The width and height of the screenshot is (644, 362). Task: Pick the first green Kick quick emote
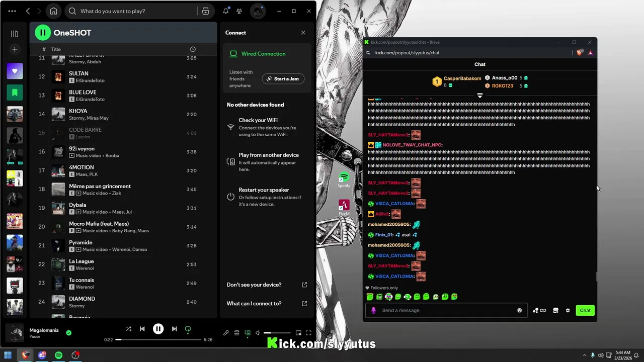370,297
